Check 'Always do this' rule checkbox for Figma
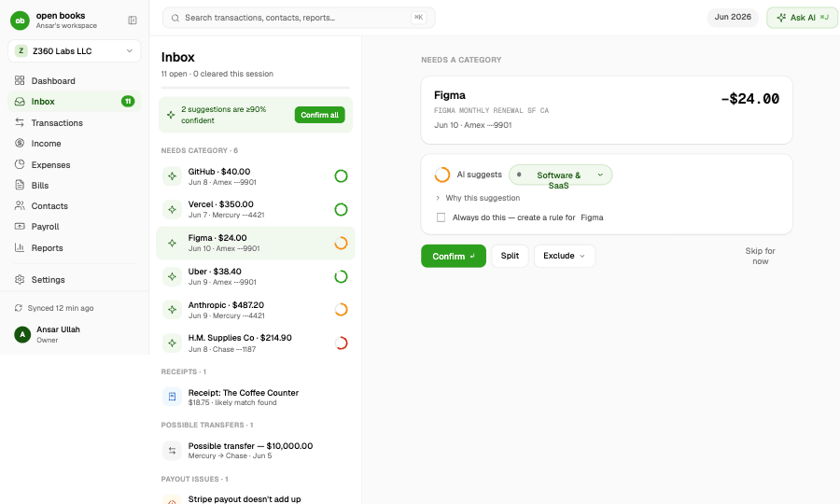Image resolution: width=840 pixels, height=504 pixels. tap(441, 217)
